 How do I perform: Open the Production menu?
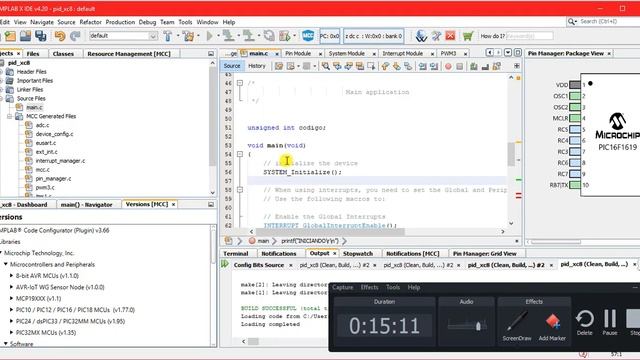[x=120, y=22]
